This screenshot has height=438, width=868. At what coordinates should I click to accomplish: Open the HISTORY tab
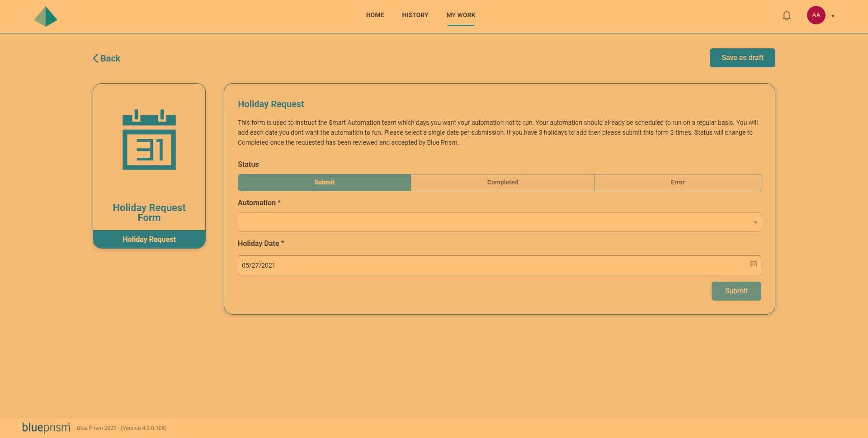tap(415, 15)
